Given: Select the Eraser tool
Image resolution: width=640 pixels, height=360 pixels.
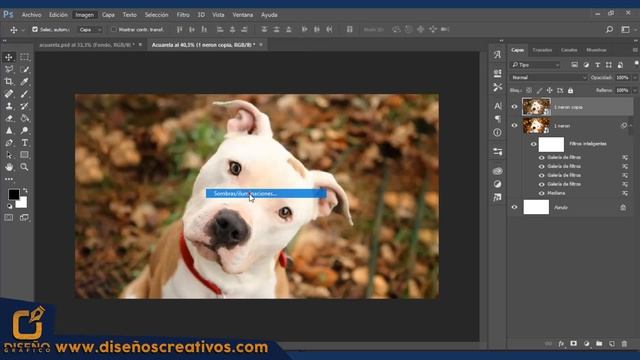Looking at the screenshot, I should coord(9,118).
